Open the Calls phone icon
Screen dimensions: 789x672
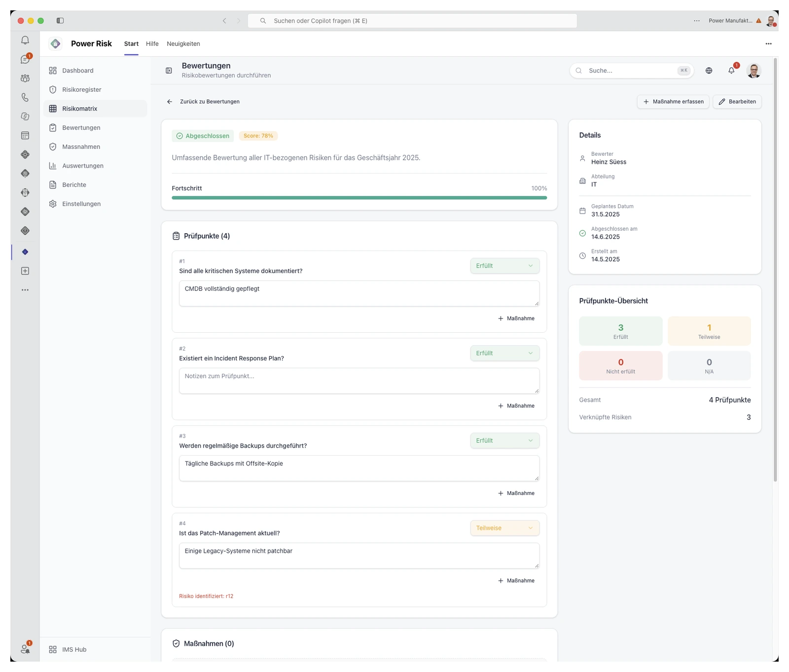[x=25, y=98]
